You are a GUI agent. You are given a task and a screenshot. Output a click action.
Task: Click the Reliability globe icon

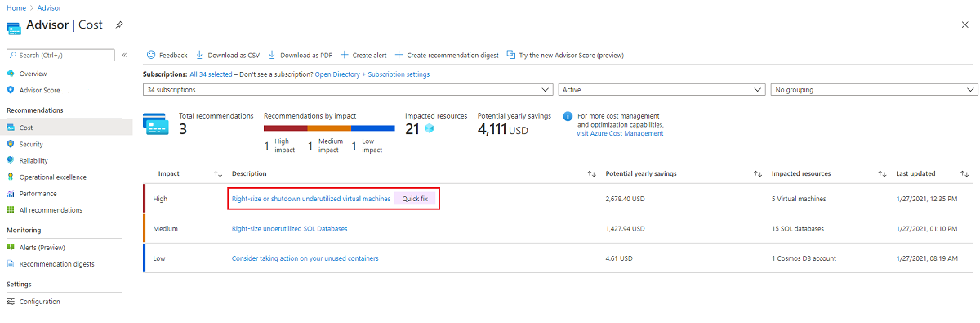pyautogui.click(x=11, y=160)
